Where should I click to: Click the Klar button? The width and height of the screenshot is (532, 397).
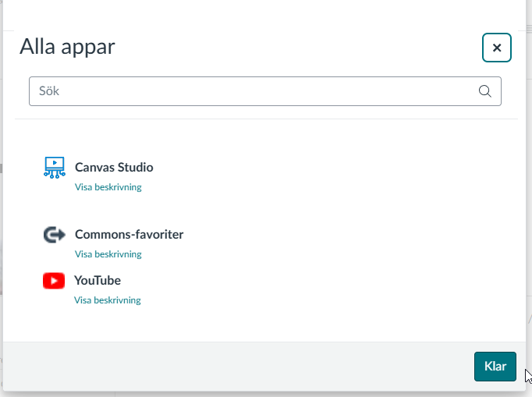495,367
